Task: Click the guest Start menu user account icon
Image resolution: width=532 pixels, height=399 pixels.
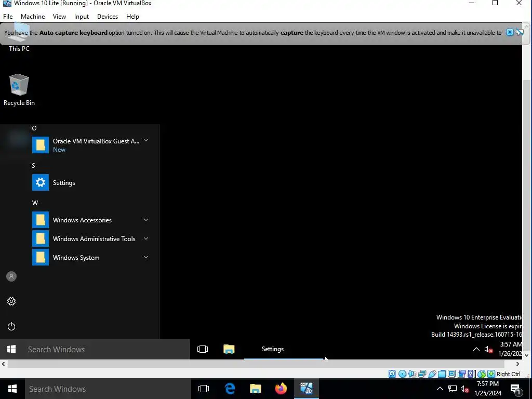Action: (11, 276)
